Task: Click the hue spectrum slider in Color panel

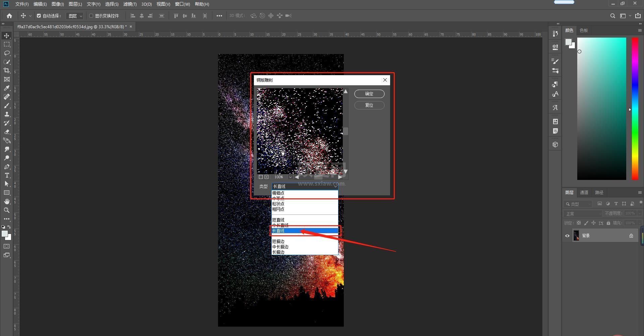Action: pyautogui.click(x=635, y=108)
